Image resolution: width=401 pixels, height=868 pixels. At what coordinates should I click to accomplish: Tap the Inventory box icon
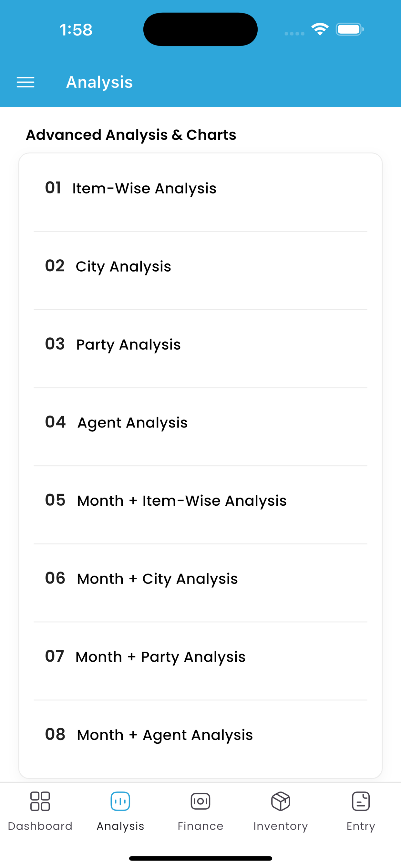281,801
